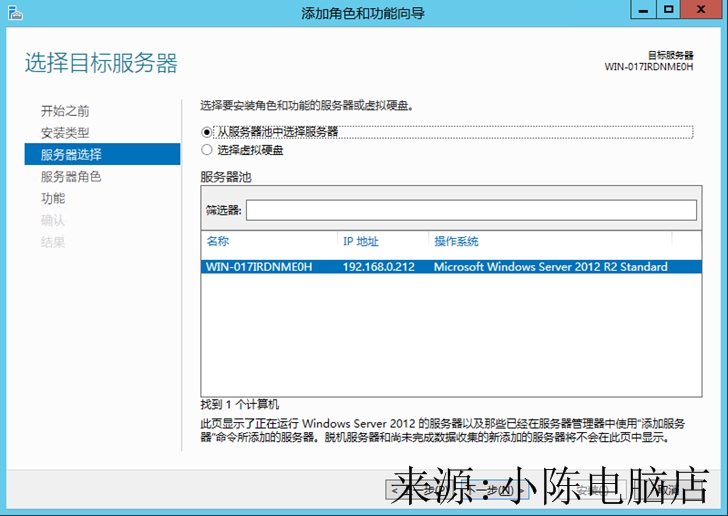Sort server pool by 名称 column

click(218, 241)
